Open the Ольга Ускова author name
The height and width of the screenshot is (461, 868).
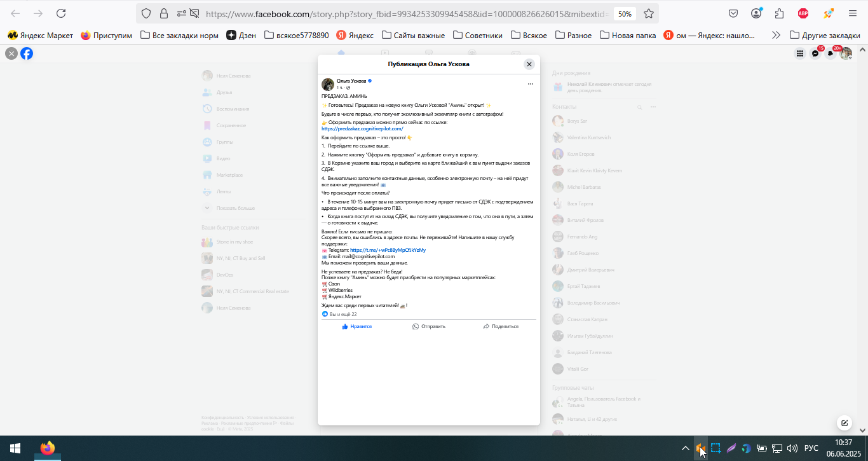point(351,81)
